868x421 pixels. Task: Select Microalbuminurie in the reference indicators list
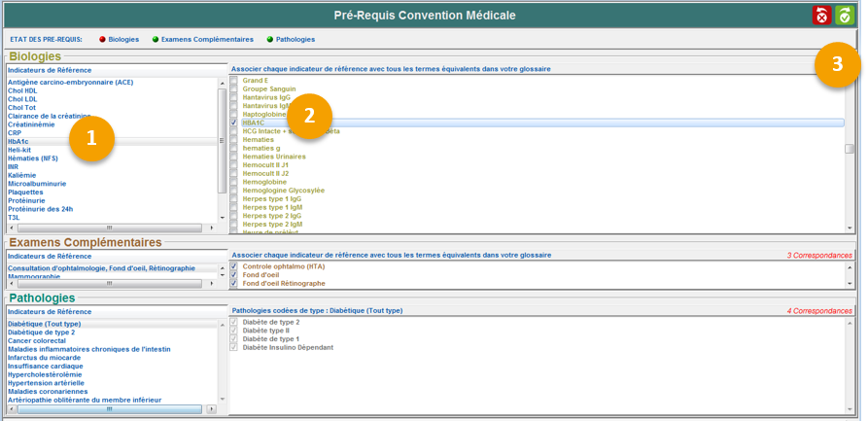click(x=38, y=184)
